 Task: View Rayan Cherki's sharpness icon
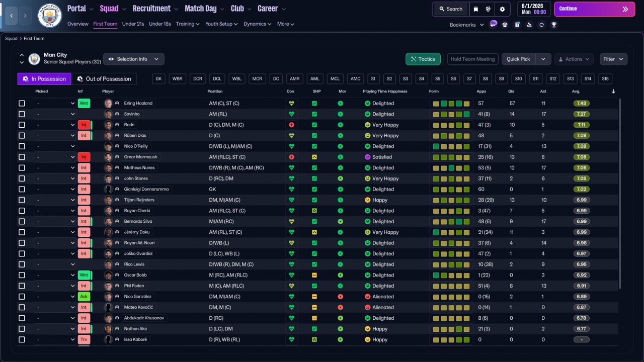click(x=314, y=211)
